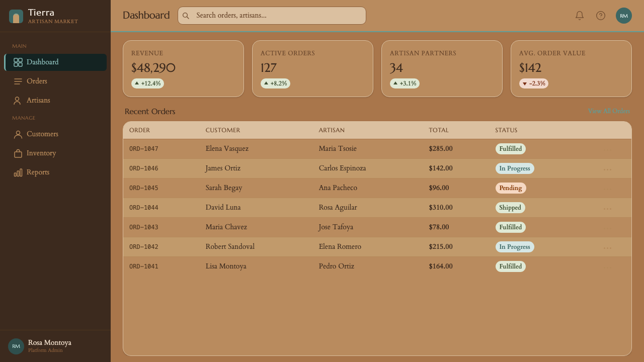Select order ID ORD-1046
Viewport: 644px width, 362px height.
pos(144,168)
